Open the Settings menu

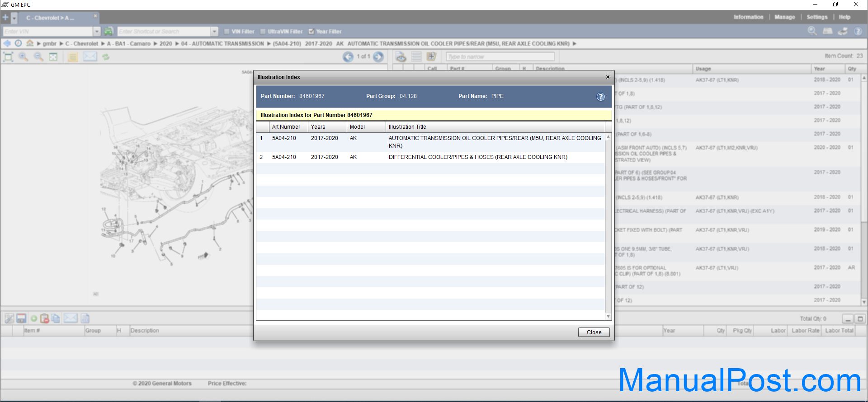click(817, 17)
